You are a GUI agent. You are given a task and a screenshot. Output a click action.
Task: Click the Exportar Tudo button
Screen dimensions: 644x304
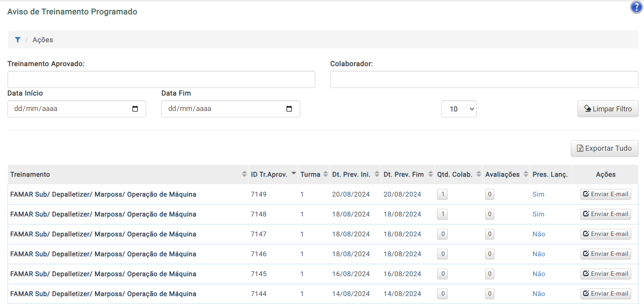[x=604, y=148]
